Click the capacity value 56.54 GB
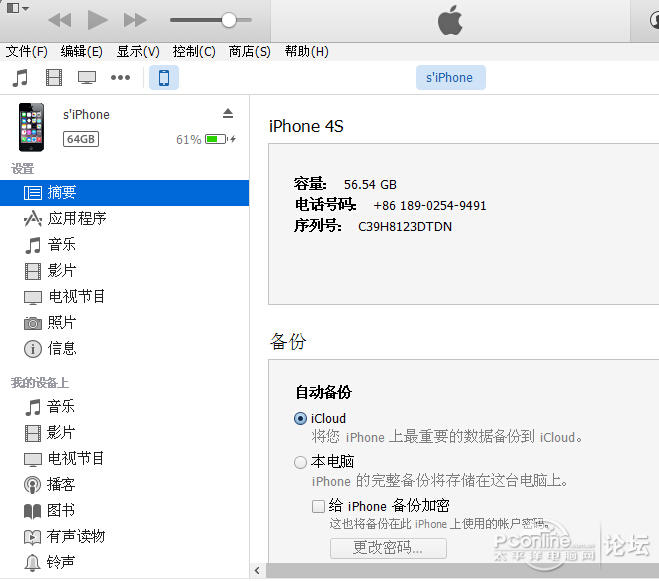 [x=370, y=185]
